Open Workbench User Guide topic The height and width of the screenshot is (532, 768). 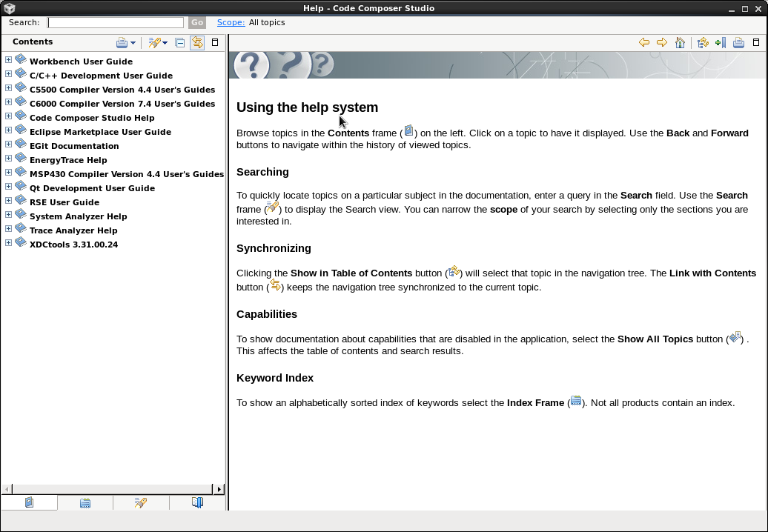82,61
